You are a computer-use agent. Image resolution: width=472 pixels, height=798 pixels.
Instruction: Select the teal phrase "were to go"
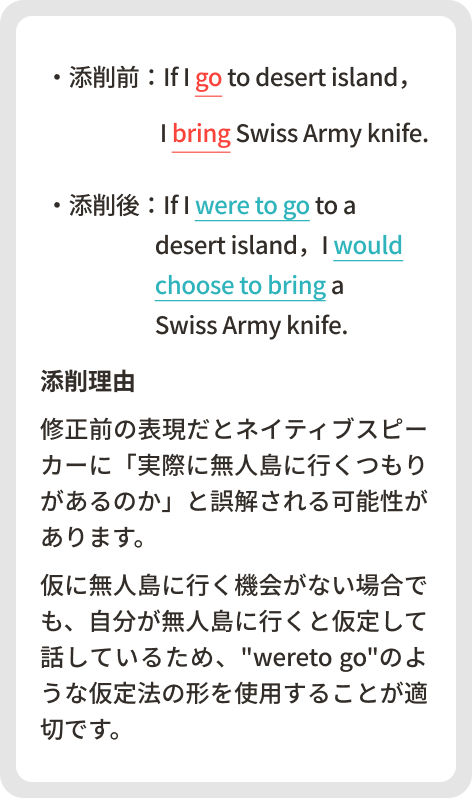click(x=252, y=206)
